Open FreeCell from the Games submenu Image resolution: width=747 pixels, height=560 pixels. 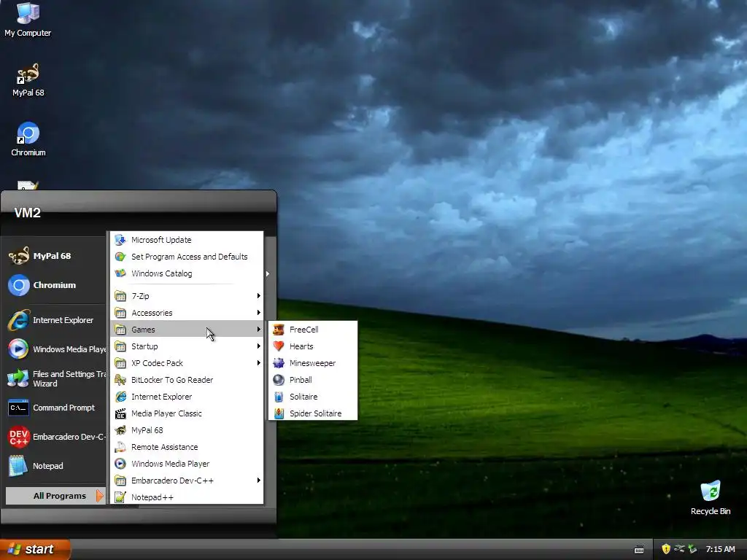[312, 330]
